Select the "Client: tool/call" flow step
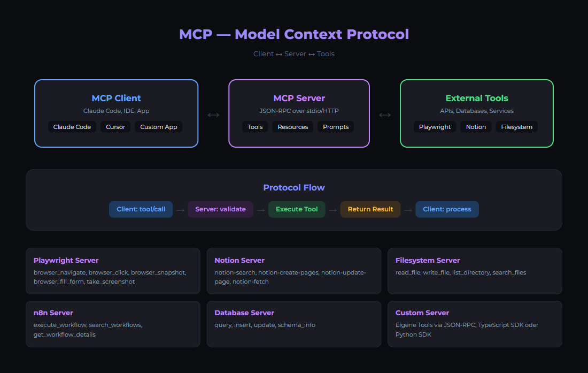Screen dimensions: 588x373 (141, 209)
